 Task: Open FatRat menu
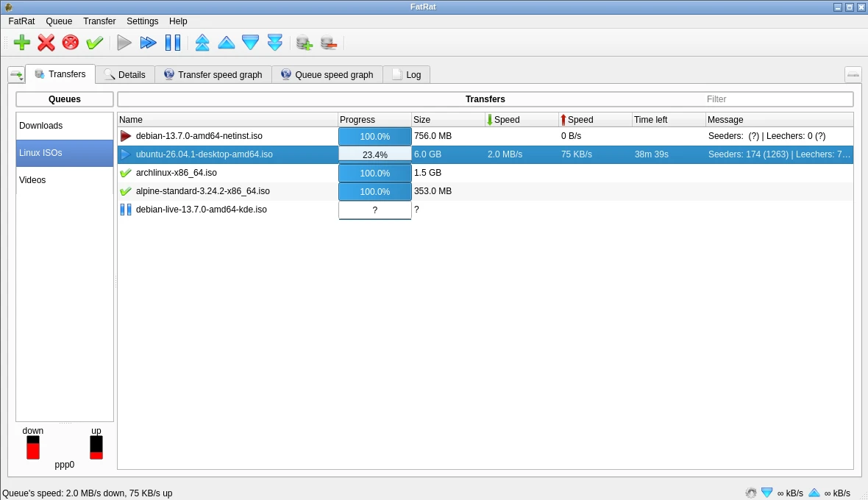tap(21, 21)
